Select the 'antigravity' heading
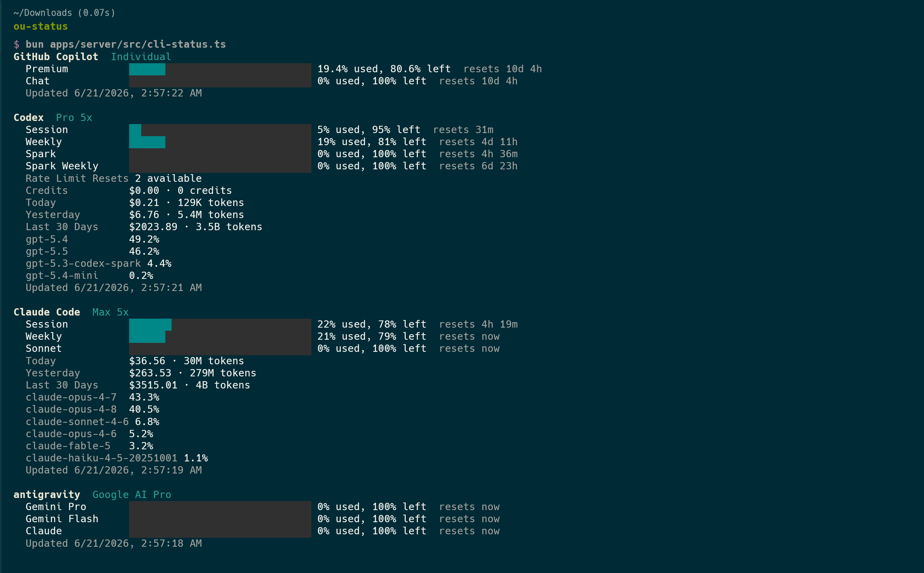 coord(47,495)
